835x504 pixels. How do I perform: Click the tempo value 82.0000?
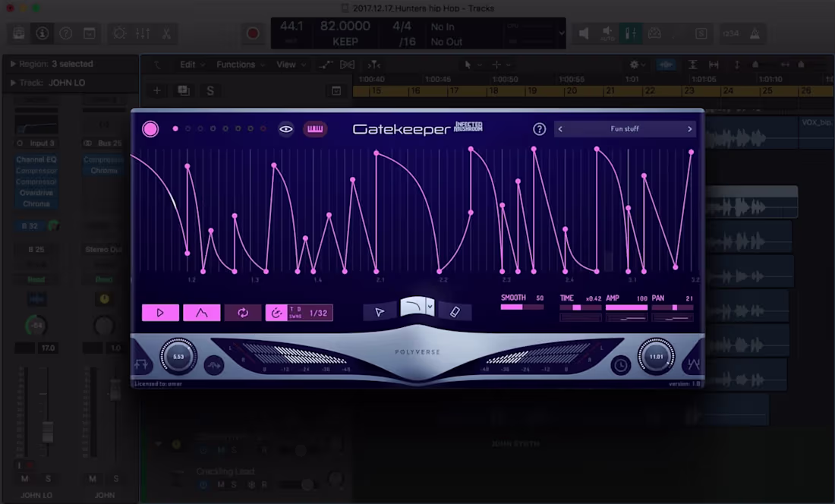[345, 26]
